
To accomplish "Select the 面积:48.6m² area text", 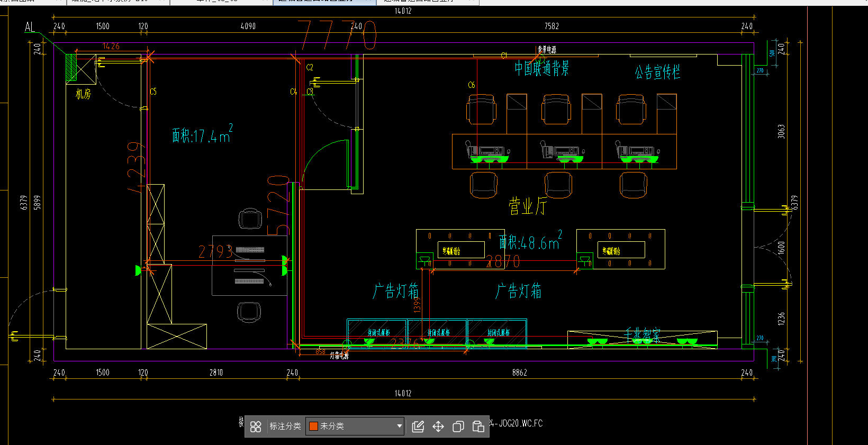I will (530, 242).
